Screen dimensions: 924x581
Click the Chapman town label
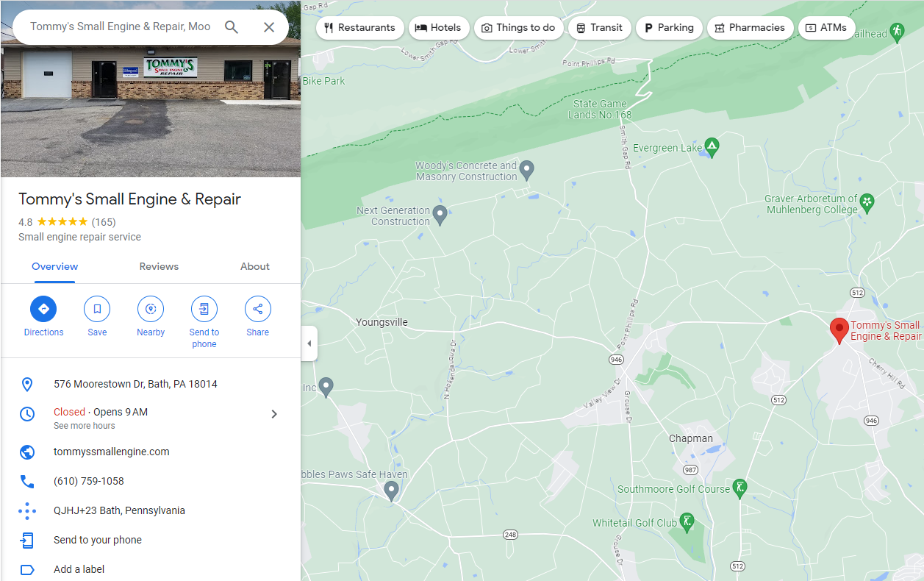[691, 438]
